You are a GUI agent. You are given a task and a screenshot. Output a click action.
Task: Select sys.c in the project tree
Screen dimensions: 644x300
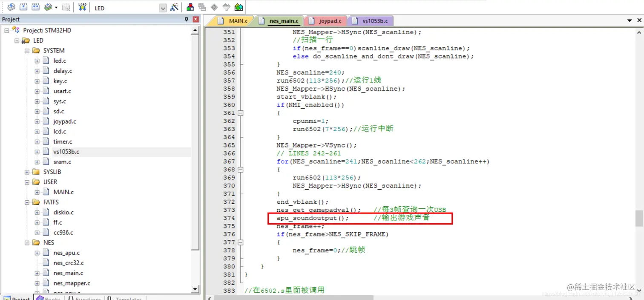[60, 101]
